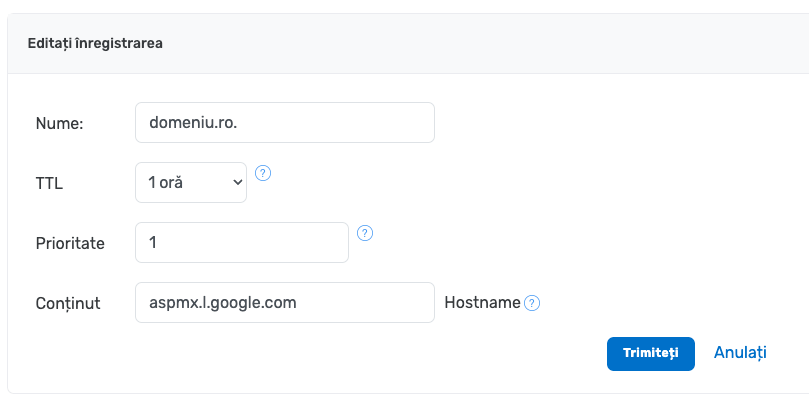Click the 'Nume:' field label
The width and height of the screenshot is (809, 401).
(59, 123)
